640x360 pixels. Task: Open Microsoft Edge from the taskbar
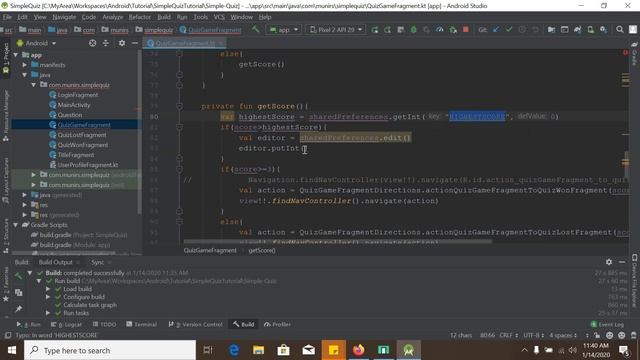(x=234, y=350)
